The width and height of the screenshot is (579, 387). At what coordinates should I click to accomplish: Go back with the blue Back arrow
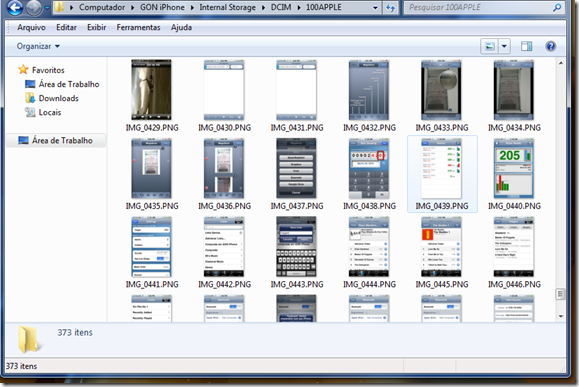(15, 7)
